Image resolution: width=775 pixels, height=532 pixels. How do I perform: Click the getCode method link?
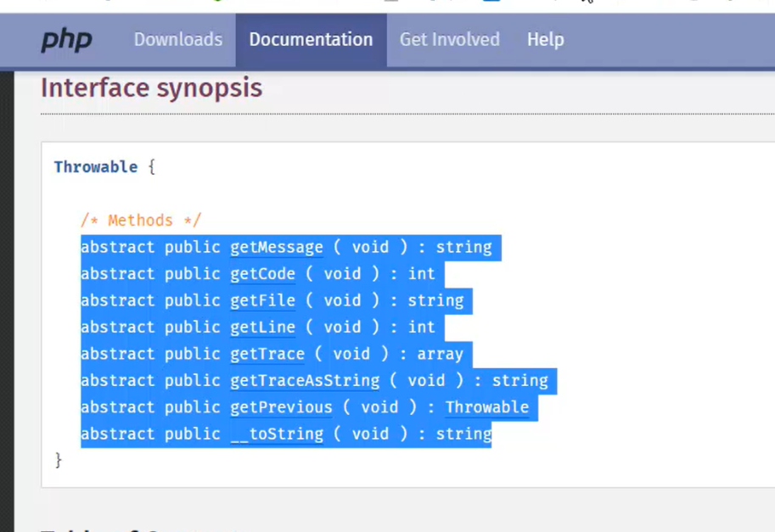[x=261, y=274]
